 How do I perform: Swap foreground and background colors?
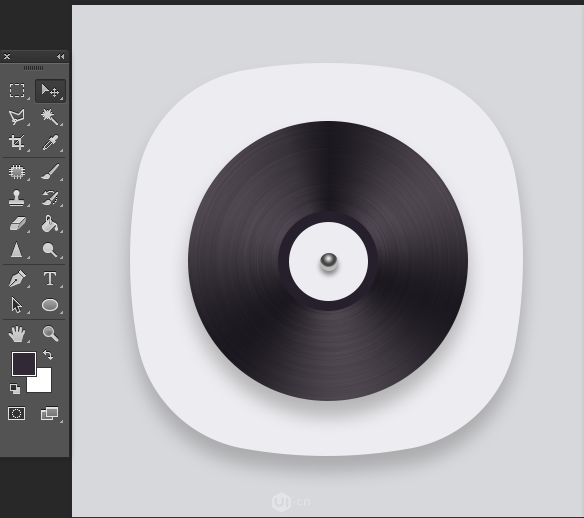[48, 355]
